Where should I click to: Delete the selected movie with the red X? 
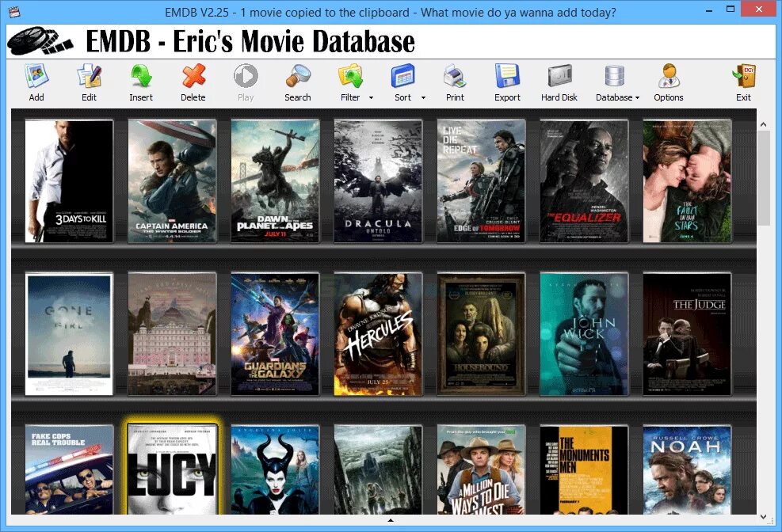coord(193,78)
